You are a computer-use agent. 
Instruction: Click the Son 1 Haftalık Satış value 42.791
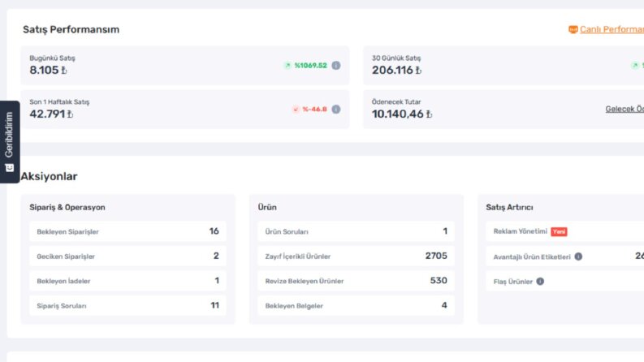(x=51, y=114)
